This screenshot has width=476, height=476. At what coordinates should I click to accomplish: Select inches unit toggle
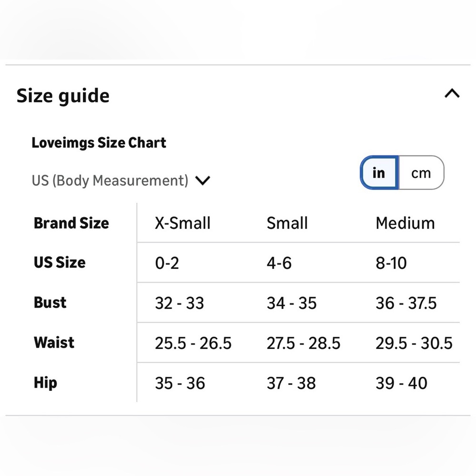coord(379,173)
